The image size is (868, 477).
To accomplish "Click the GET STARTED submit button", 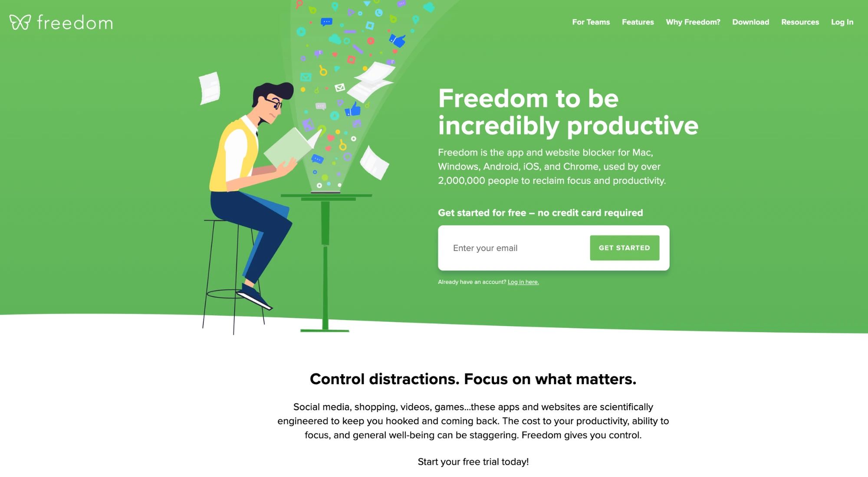I will pyautogui.click(x=625, y=247).
